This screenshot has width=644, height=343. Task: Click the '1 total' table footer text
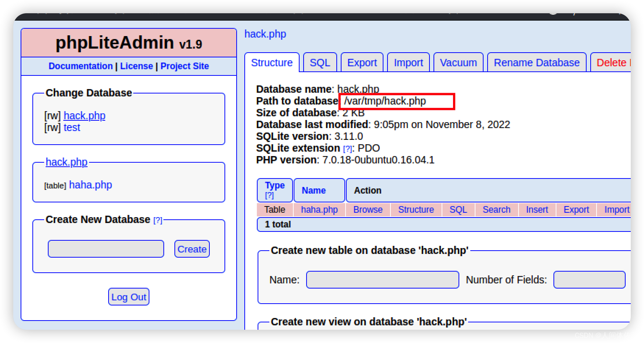tap(278, 224)
